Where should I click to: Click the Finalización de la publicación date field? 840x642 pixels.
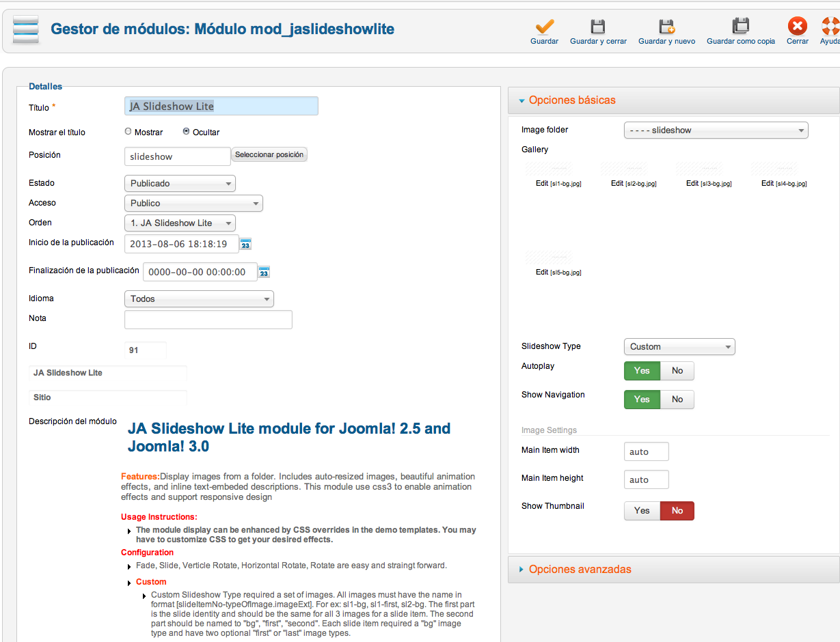(x=200, y=272)
